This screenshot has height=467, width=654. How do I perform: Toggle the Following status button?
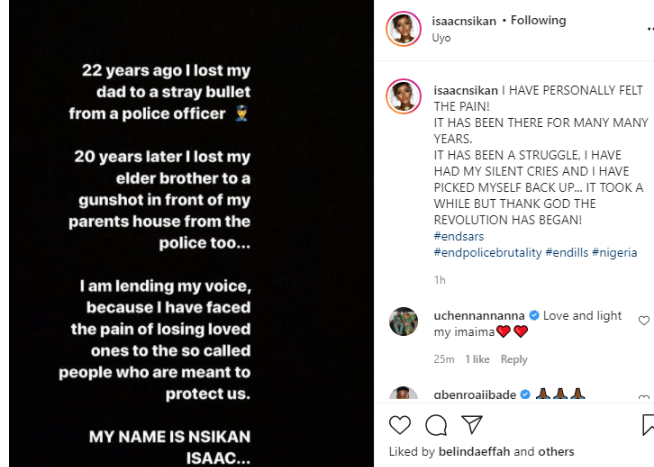538,20
